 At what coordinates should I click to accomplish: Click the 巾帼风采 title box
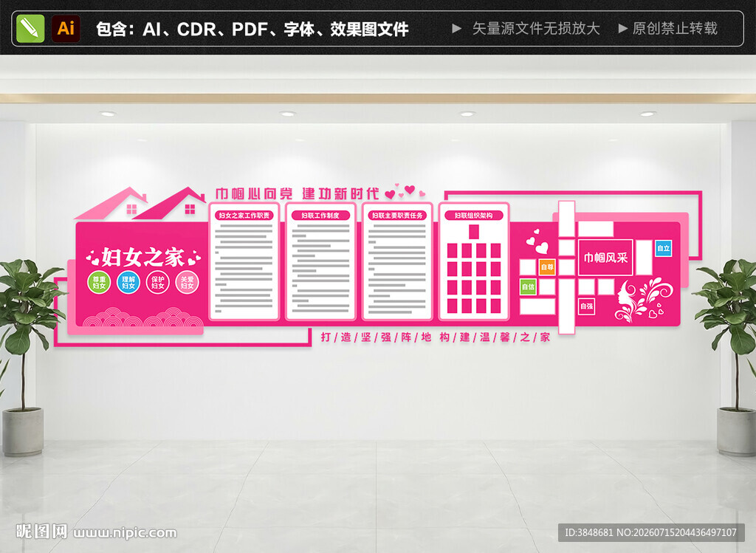tap(605, 258)
